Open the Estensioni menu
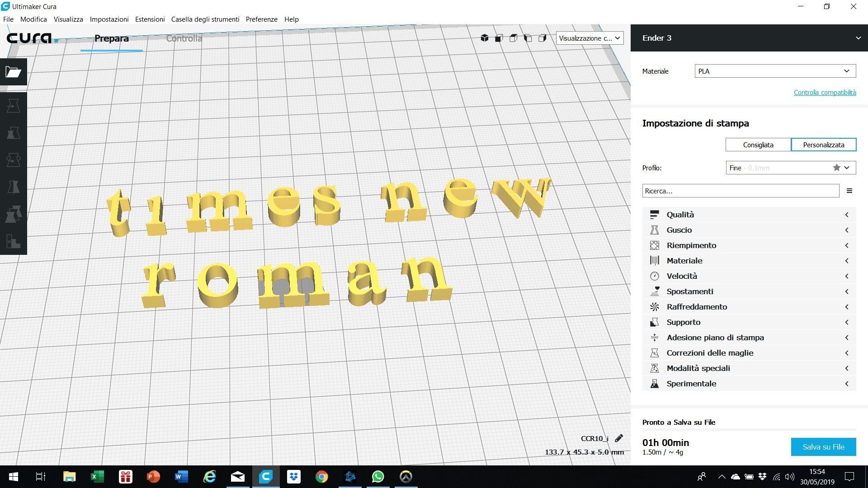Image resolution: width=868 pixels, height=488 pixels. coord(150,19)
